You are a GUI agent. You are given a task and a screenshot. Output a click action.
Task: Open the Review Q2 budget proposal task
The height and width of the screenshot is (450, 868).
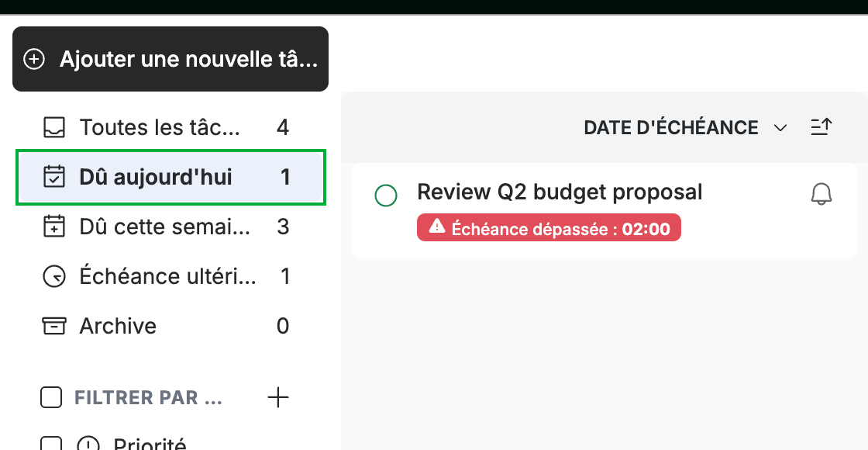560,192
